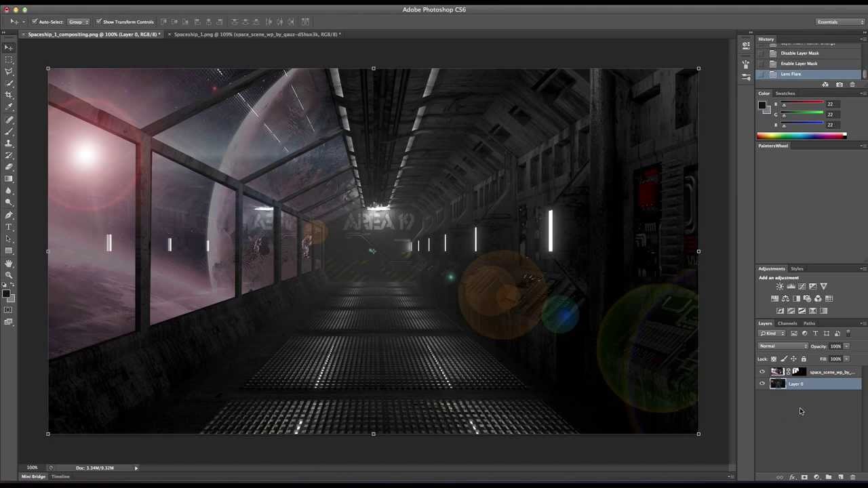The width and height of the screenshot is (868, 488).
Task: Add a Levels adjustment
Action: 791,286
